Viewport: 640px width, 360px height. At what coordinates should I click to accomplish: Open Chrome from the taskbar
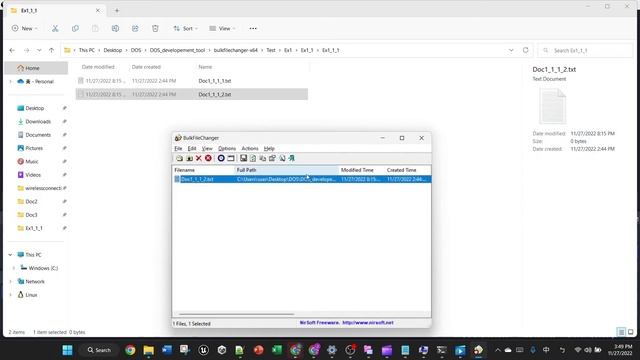click(x=130, y=350)
